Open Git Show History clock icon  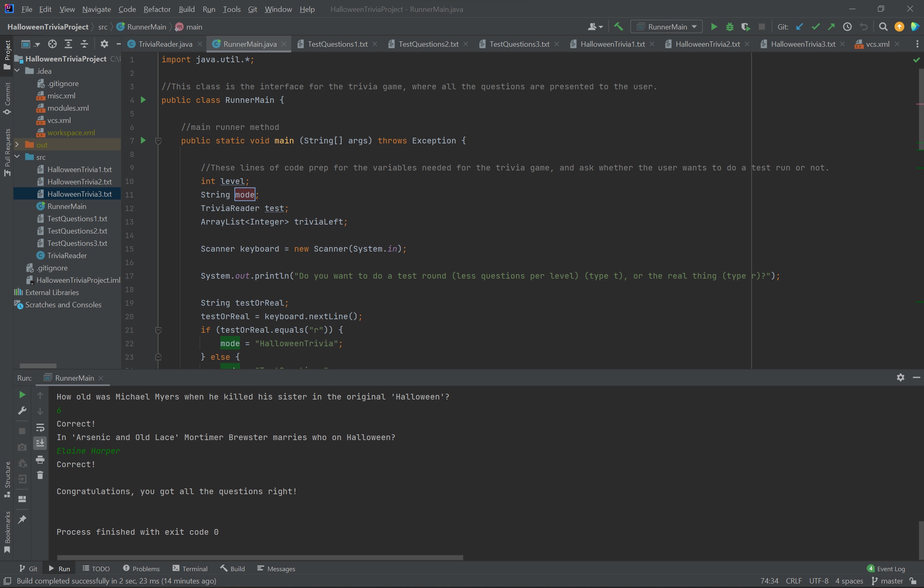coord(847,27)
